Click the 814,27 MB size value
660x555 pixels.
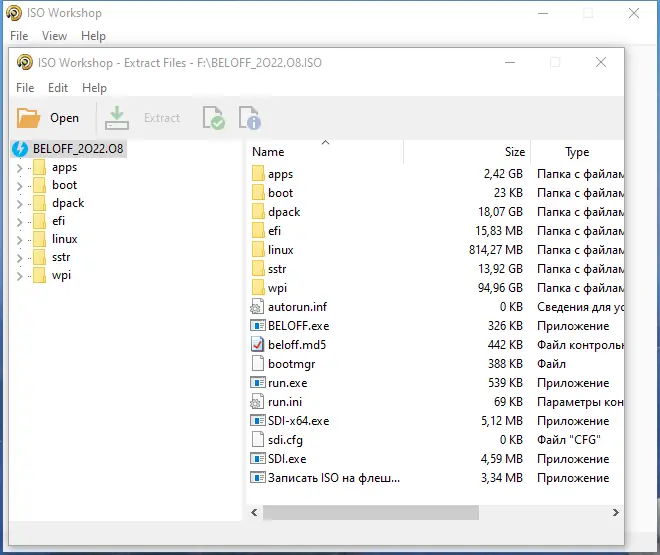496,250
